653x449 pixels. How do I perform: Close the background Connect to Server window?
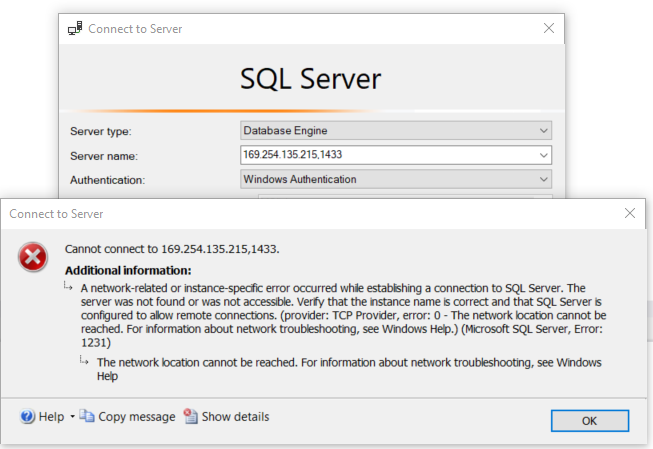(549, 28)
